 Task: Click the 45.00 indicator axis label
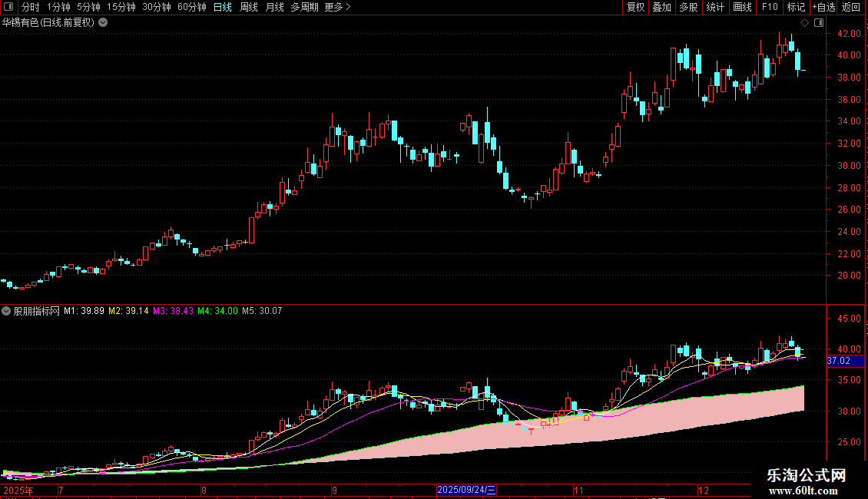point(849,319)
